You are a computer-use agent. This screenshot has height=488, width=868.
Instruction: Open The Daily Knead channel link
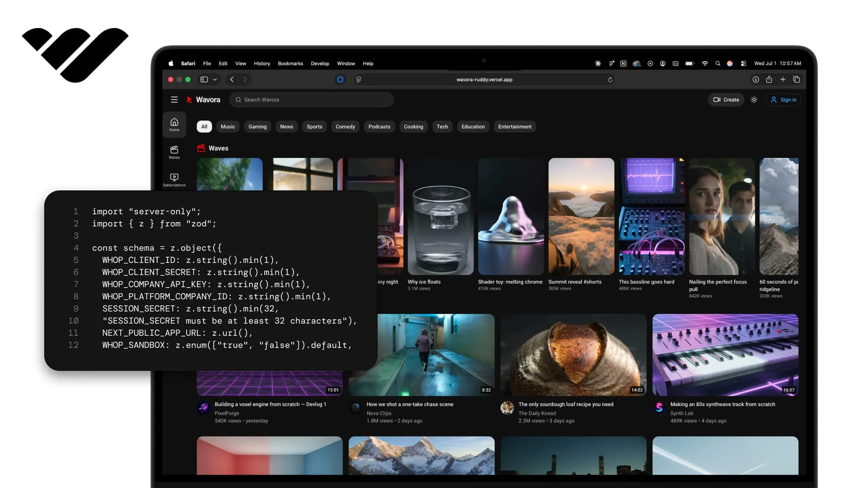coord(537,413)
